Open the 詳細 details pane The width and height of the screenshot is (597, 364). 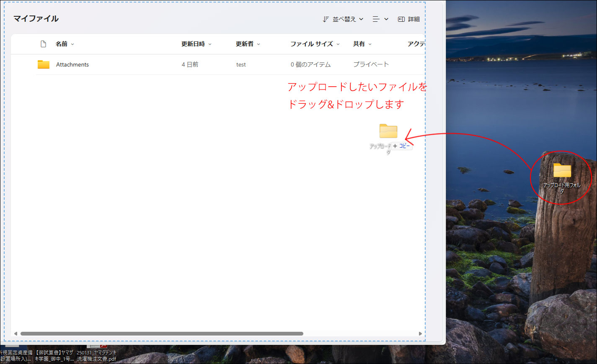[408, 19]
